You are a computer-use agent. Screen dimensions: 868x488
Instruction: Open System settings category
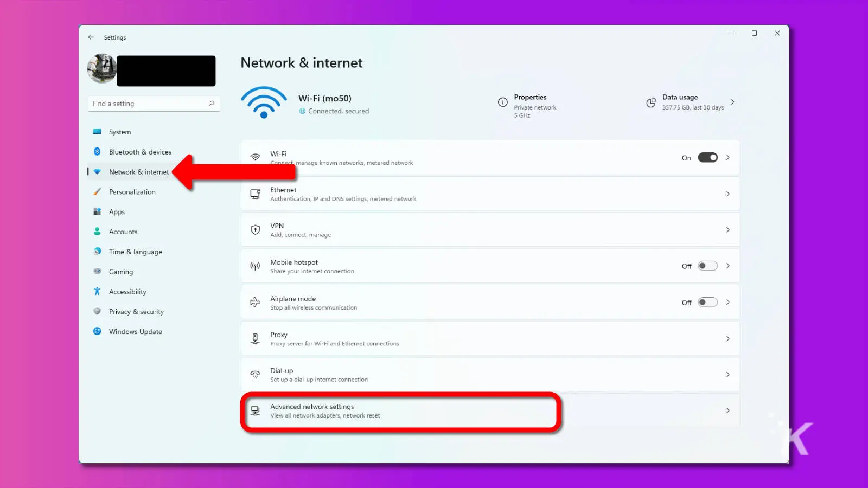pyautogui.click(x=120, y=132)
